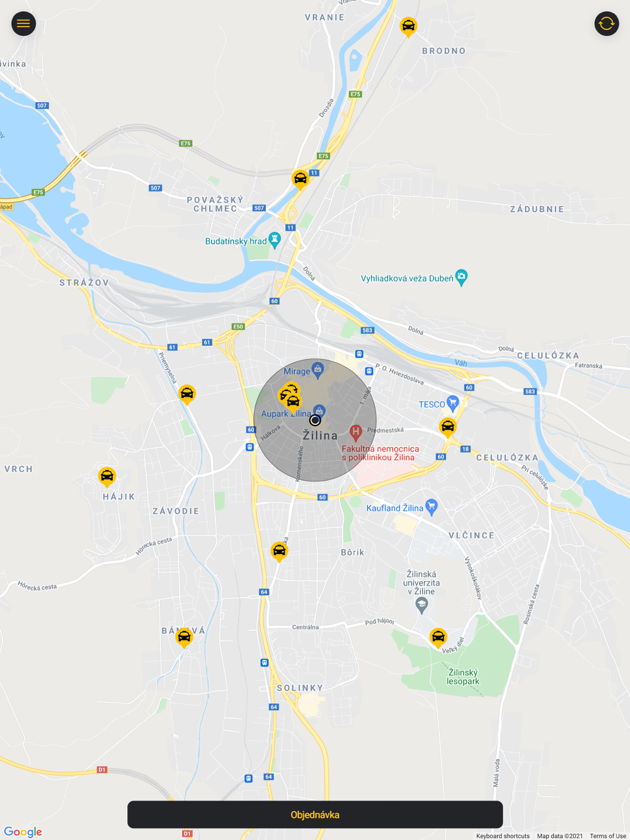Viewport: 630px width, 840px height.
Task: Open the Kaufland Žilina shopping pin
Action: 432,506
